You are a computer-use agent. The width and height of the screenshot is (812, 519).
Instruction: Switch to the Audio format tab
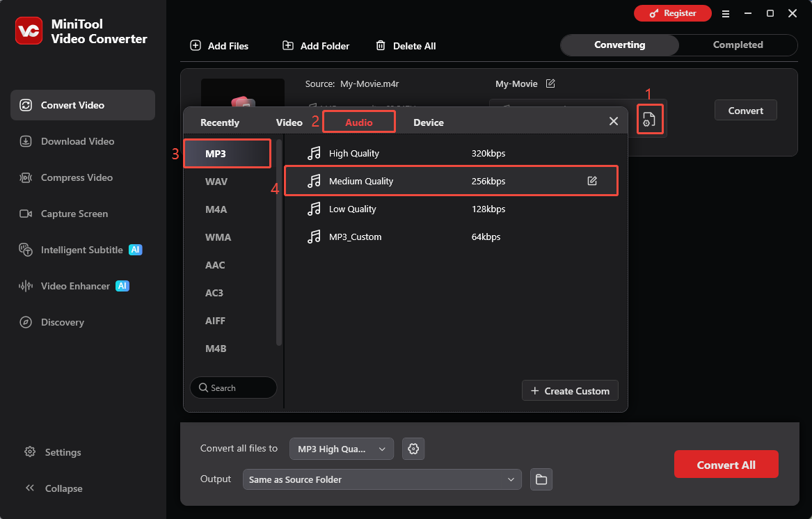pos(359,122)
